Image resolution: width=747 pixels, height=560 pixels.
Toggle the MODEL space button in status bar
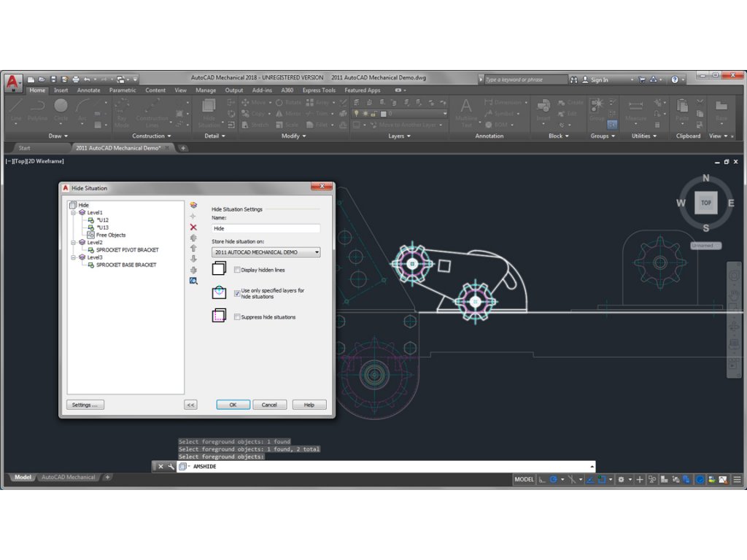pyautogui.click(x=524, y=480)
